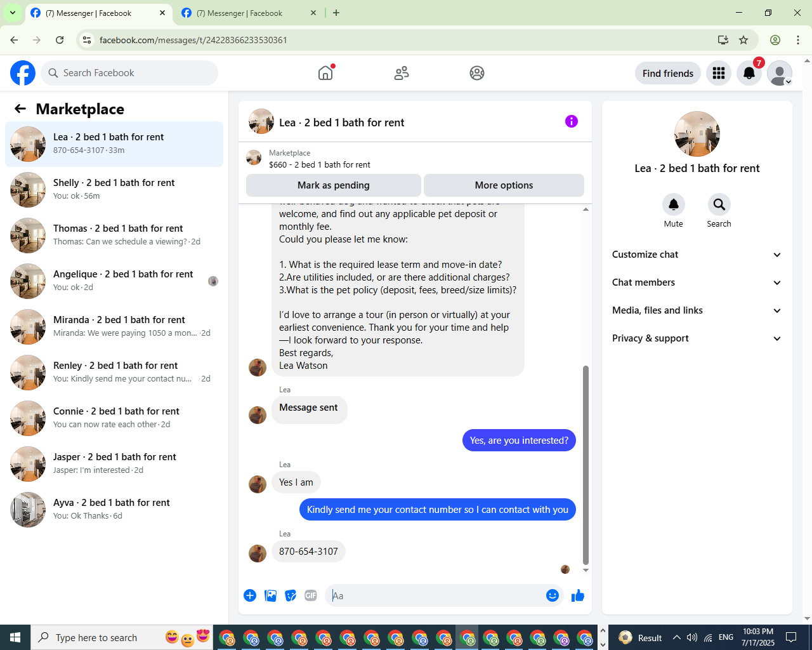Screen dimensions: 812x650
Task: Switch to the second Messenger tab
Action: [249, 13]
